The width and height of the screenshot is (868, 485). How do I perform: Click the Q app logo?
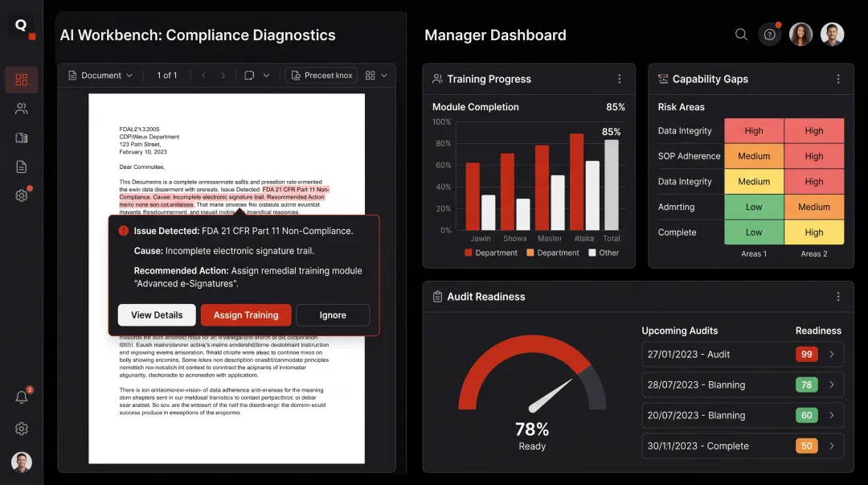[21, 26]
